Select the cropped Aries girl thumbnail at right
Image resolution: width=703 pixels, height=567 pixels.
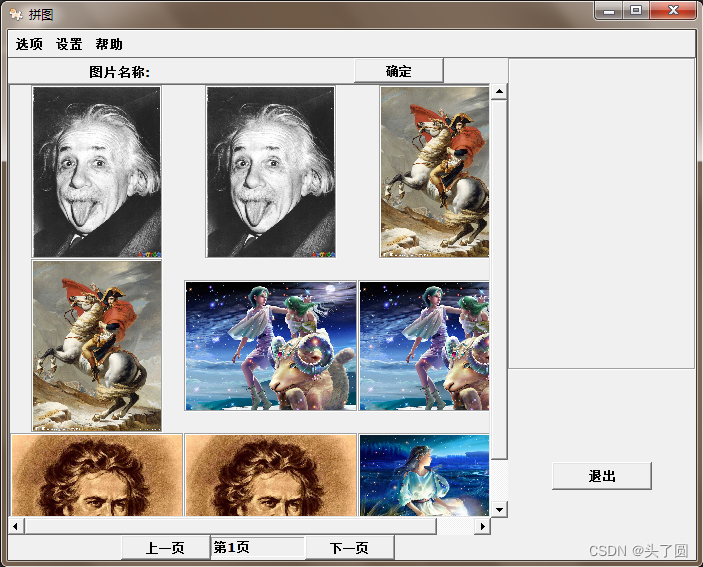(x=424, y=346)
